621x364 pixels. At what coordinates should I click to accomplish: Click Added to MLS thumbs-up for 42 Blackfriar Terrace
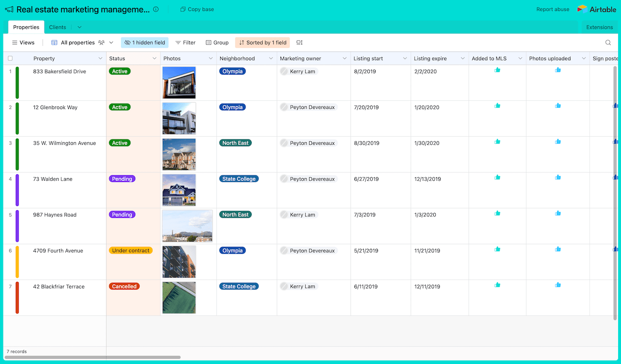point(497,285)
